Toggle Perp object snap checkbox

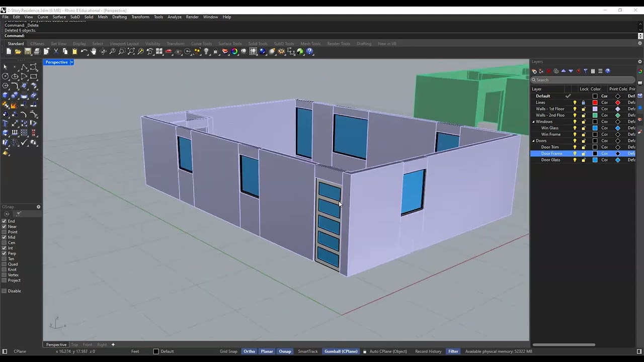[4, 253]
